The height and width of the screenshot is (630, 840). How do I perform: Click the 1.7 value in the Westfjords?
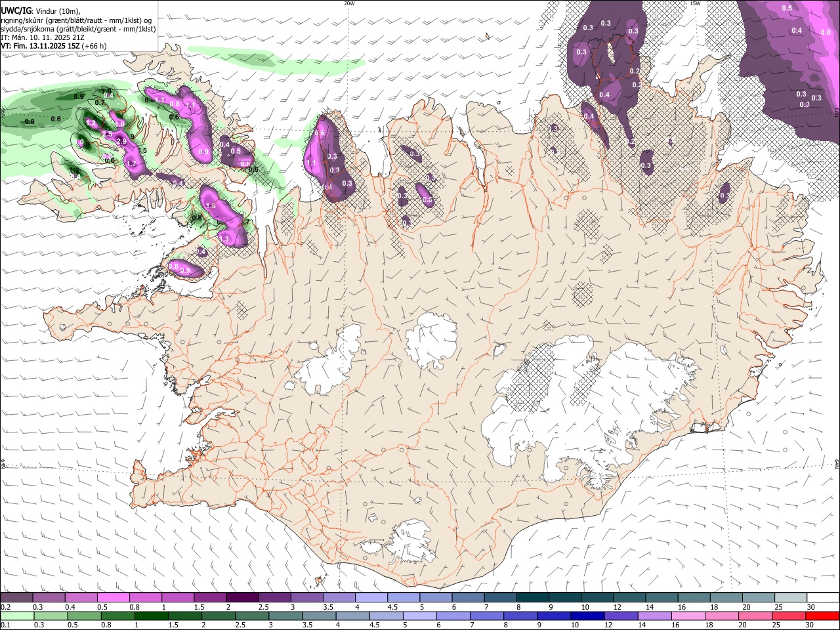[x=131, y=163]
